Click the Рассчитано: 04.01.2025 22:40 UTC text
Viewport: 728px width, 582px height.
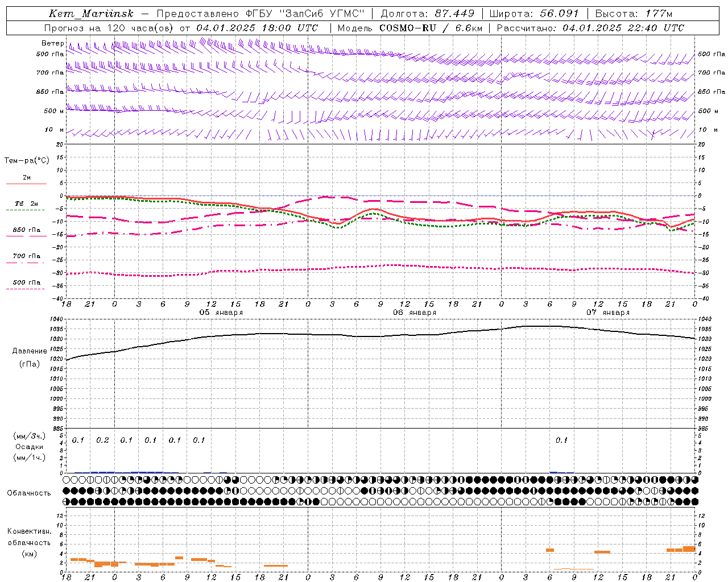(590, 28)
